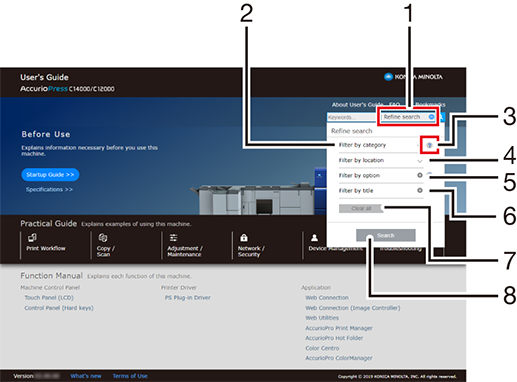Click the plus icon for Filter by title
The image size is (517, 382).
click(x=420, y=190)
